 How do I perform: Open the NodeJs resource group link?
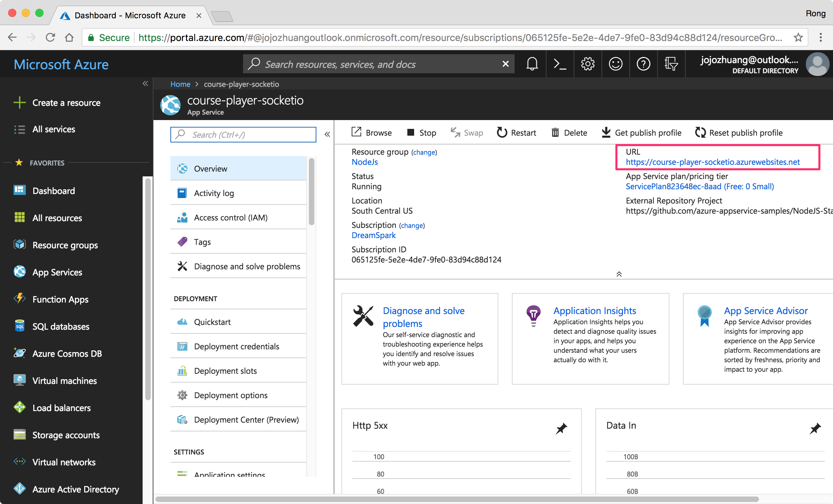365,162
